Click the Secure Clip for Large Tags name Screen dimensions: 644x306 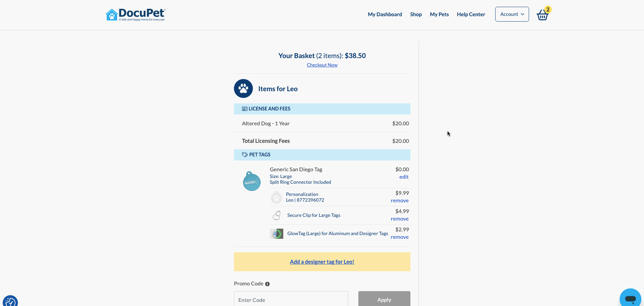[314, 215]
